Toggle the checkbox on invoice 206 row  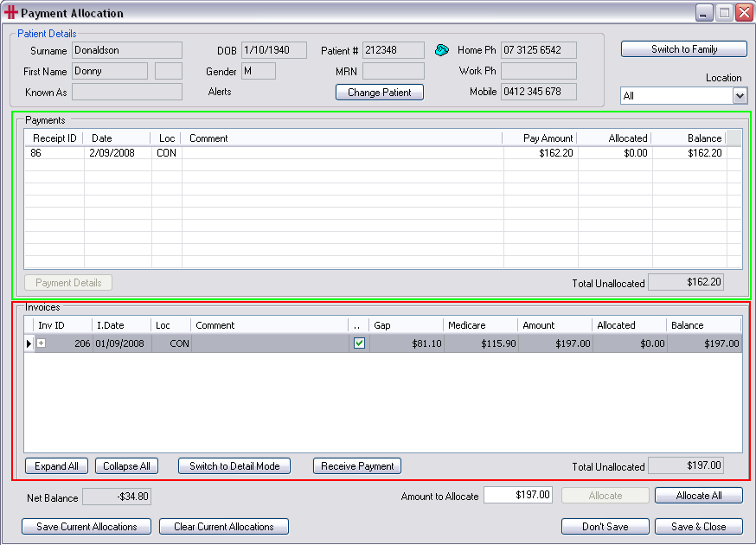tap(359, 343)
